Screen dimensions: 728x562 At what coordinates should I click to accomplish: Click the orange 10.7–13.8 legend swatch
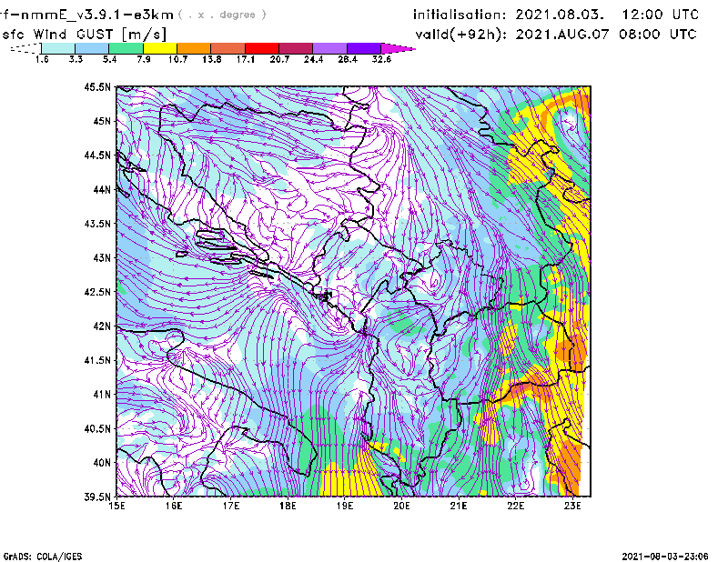pos(194,48)
